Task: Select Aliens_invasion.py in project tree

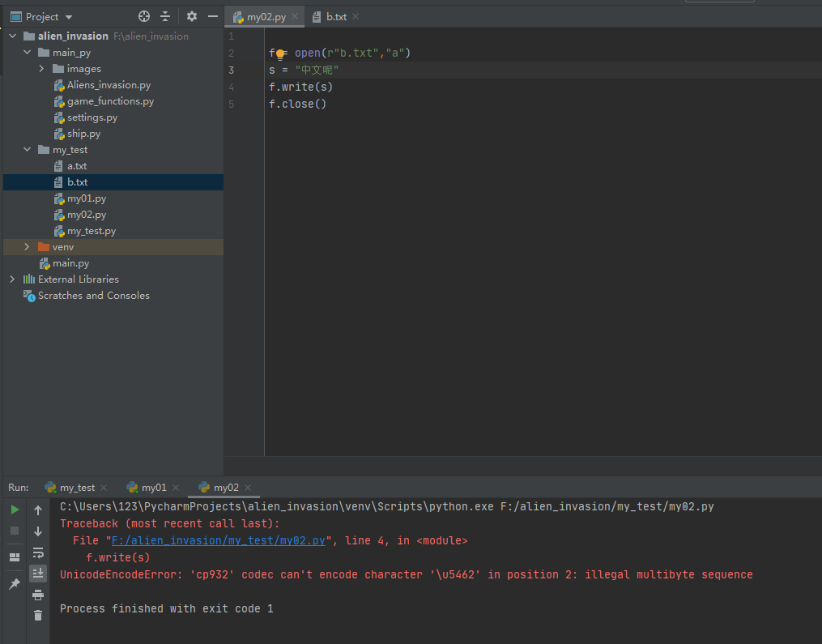Action: [x=109, y=85]
